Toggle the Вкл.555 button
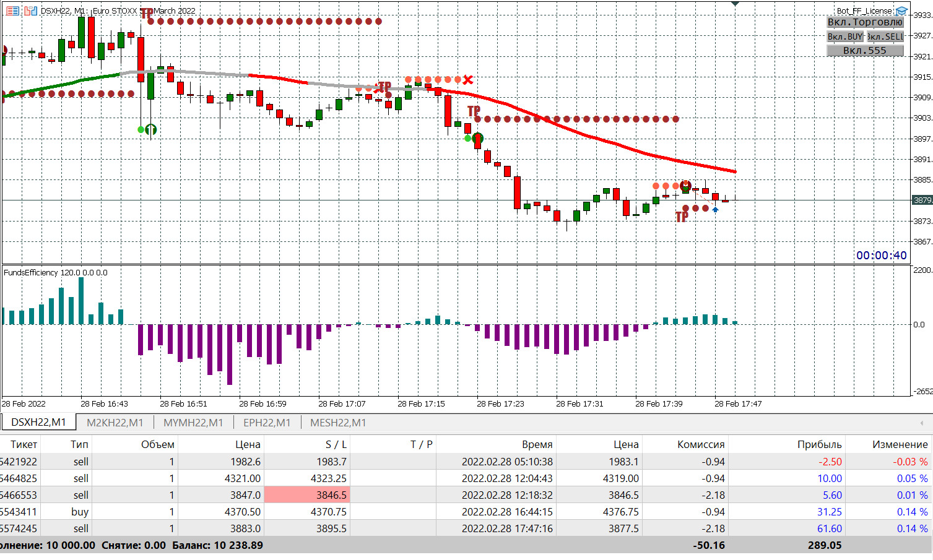 pos(865,51)
